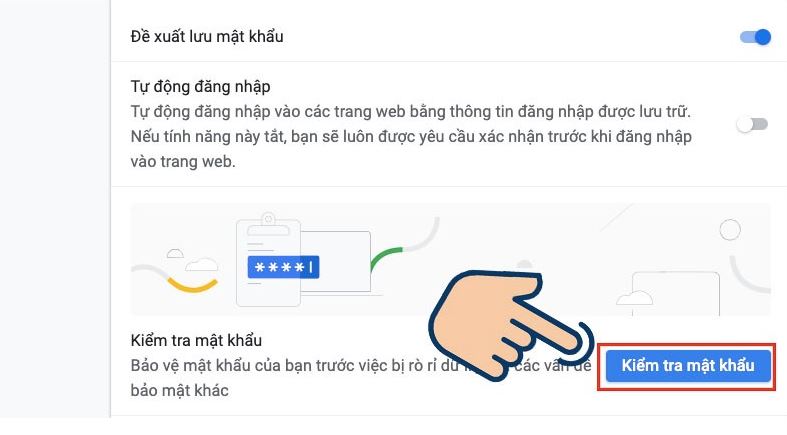Image resolution: width=787 pixels, height=435 pixels.
Task: Click the yellow arc in the banner
Action: [193, 284]
